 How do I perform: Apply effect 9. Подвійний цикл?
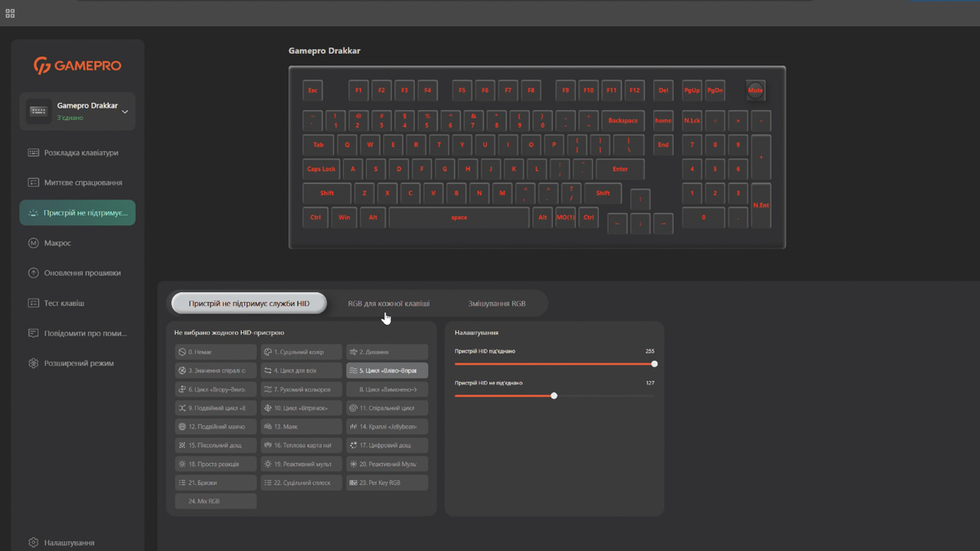[216, 408]
